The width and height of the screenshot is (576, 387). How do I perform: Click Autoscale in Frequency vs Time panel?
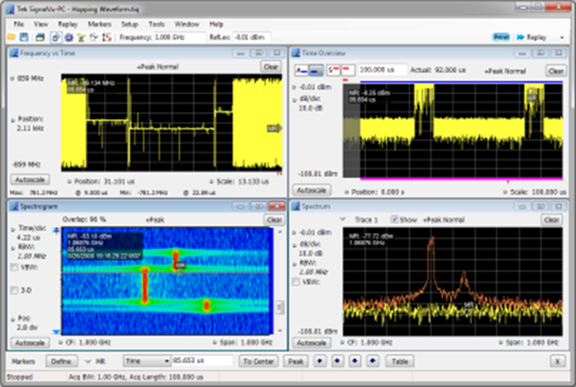[30, 180]
